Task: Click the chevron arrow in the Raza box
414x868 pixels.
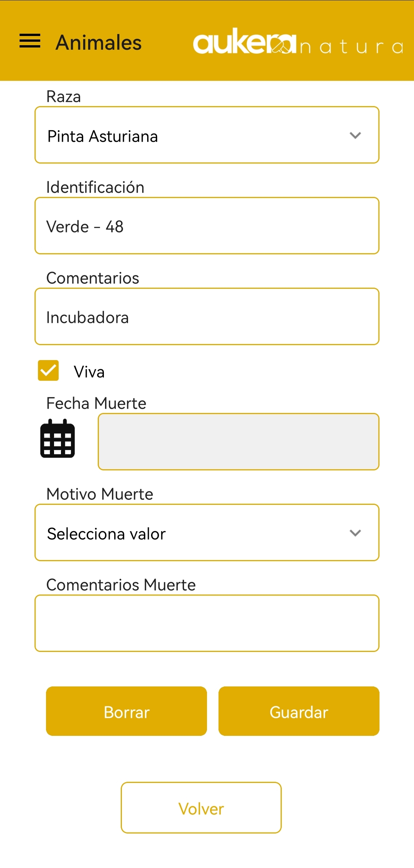Action: tap(355, 136)
